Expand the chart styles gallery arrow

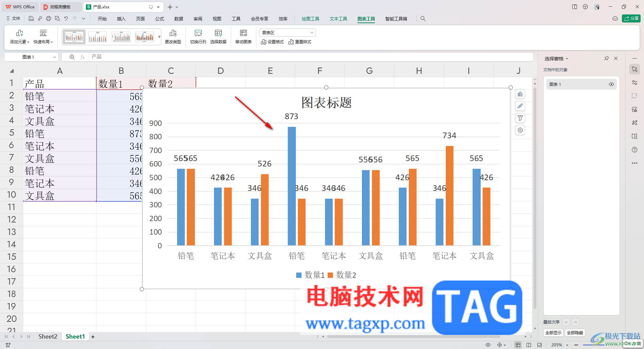159,37
